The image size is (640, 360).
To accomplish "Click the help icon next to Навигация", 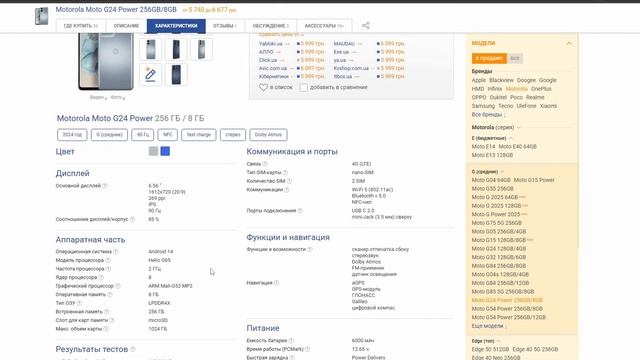I will tap(276, 283).
